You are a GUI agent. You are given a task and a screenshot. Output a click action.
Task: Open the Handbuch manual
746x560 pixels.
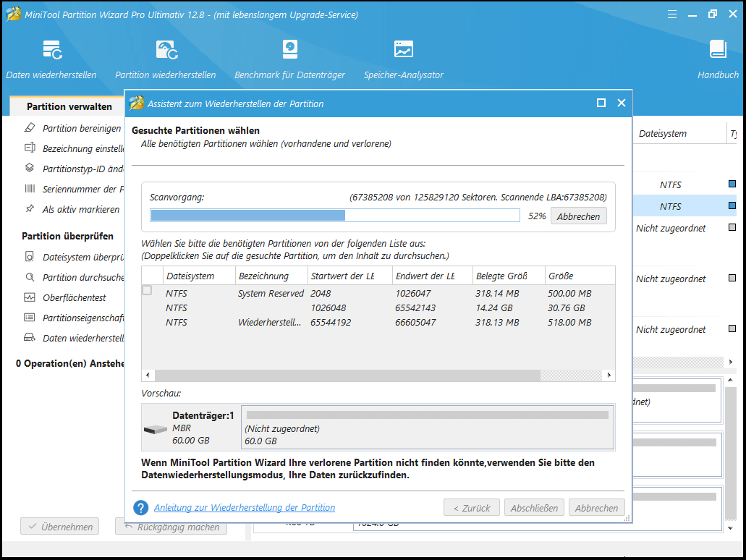coord(718,60)
